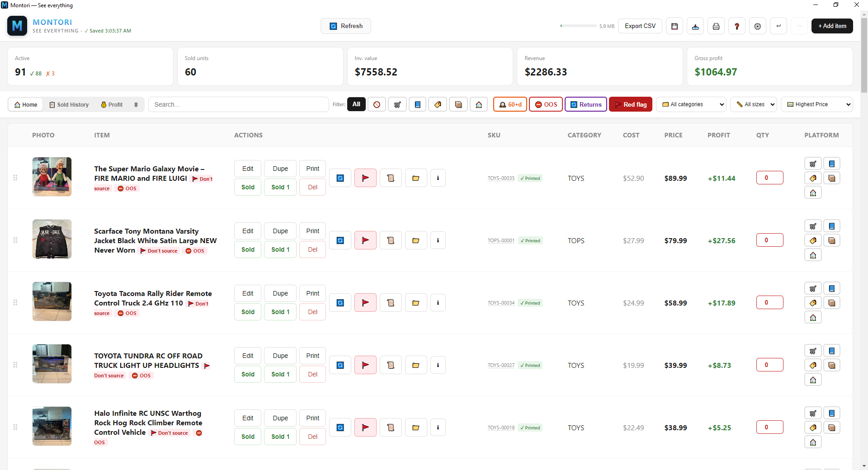The height and width of the screenshot is (470, 868).
Task: Open the Highest Price sort dropdown
Action: 817,104
